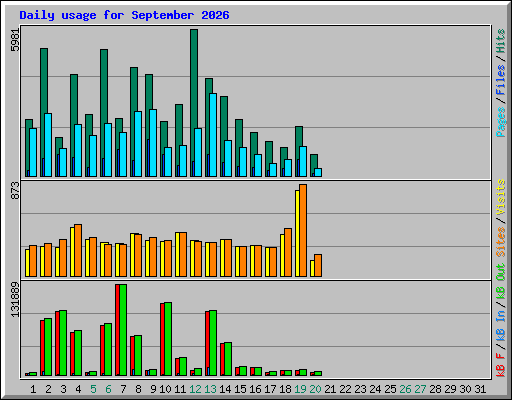Click day 28 on the x-axis
Image resolution: width=512 pixels, height=400 pixels.
coord(435,389)
